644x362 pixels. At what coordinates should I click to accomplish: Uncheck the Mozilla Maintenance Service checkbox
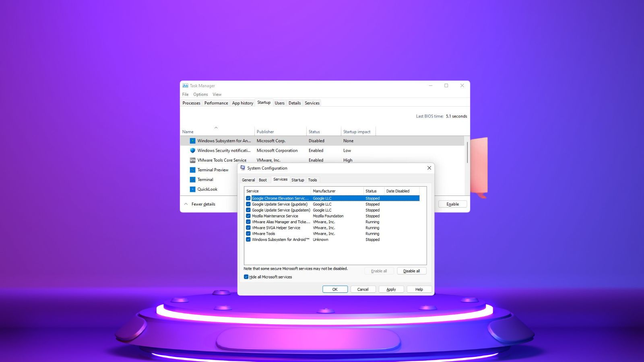pos(248,216)
